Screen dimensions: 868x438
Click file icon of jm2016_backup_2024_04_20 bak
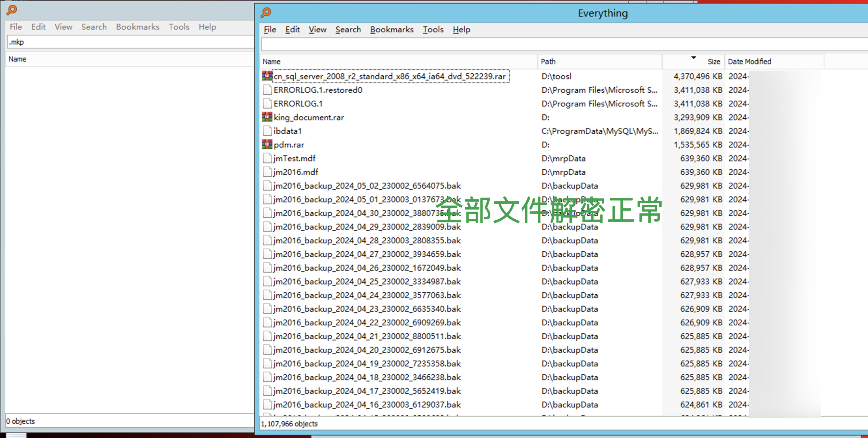pyautogui.click(x=267, y=350)
